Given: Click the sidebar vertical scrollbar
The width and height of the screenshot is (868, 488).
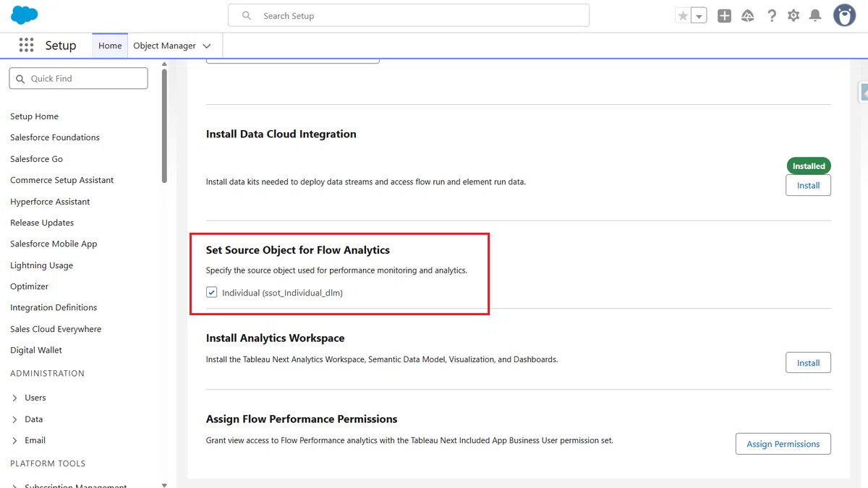Looking at the screenshot, I should click(x=164, y=126).
